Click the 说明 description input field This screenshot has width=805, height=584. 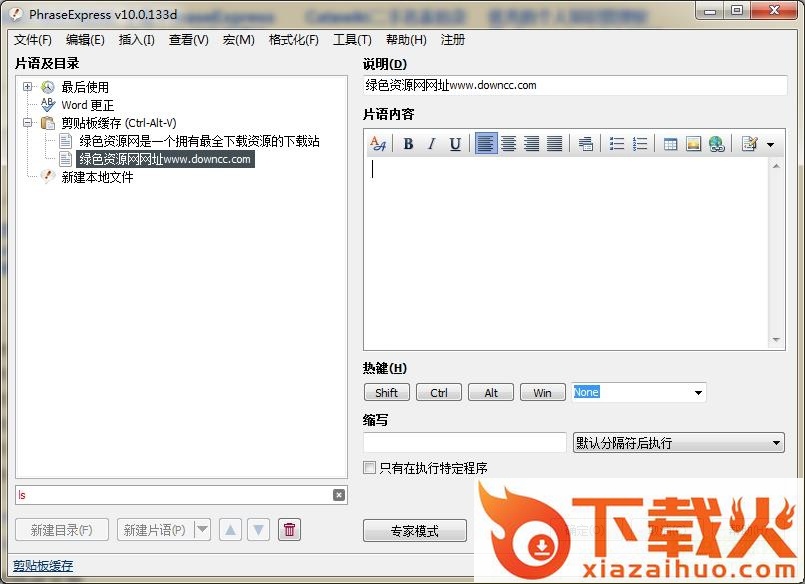click(574, 85)
